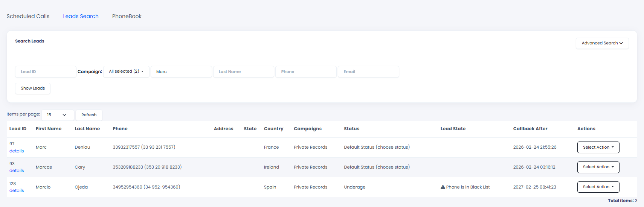Click Private Records in Marcio's row
The width and height of the screenshot is (644, 207).
point(311,187)
